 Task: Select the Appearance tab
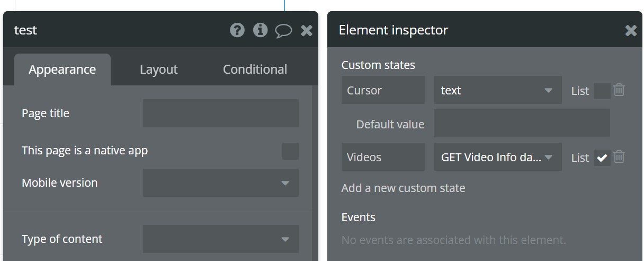pyautogui.click(x=62, y=69)
